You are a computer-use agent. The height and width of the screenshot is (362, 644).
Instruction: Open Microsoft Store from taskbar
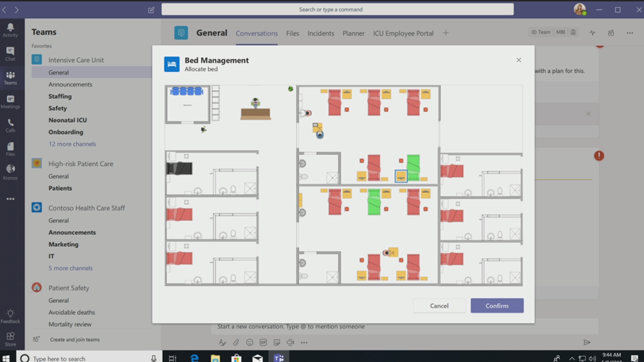tap(236, 358)
